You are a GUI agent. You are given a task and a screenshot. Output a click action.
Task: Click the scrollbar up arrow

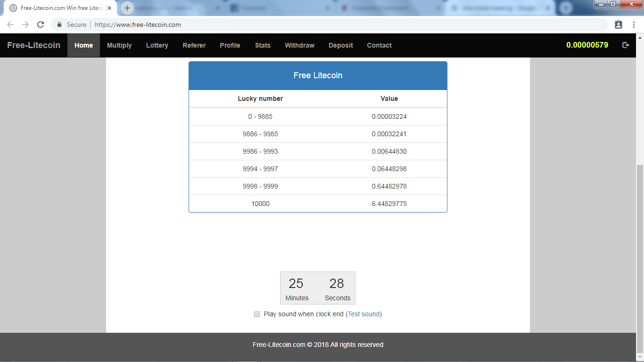click(x=640, y=37)
